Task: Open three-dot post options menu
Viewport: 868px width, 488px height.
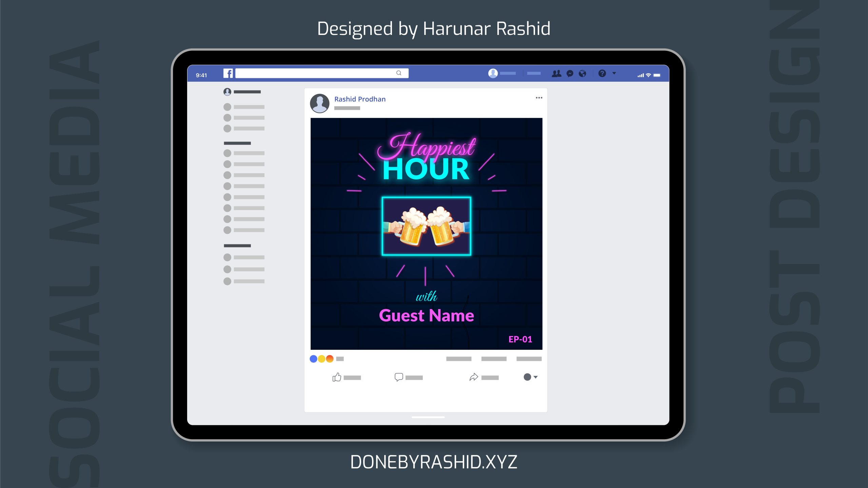Action: tap(539, 98)
